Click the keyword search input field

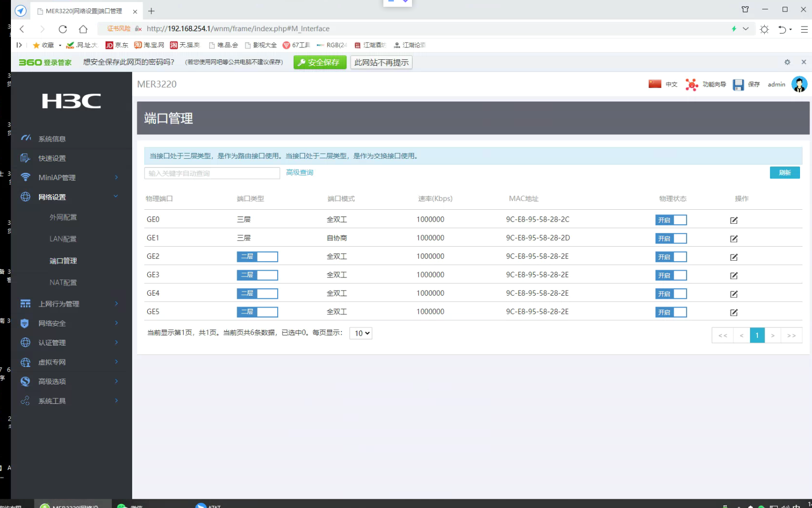coord(212,173)
